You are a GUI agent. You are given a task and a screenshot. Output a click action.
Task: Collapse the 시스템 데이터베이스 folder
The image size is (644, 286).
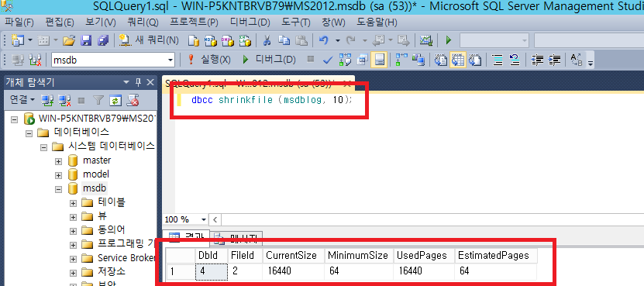point(44,146)
